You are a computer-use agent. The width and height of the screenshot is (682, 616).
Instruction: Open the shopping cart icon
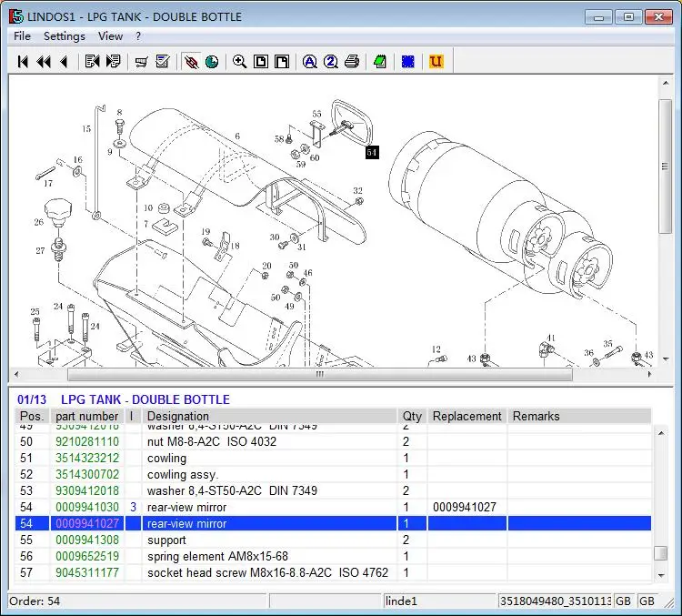(x=141, y=62)
